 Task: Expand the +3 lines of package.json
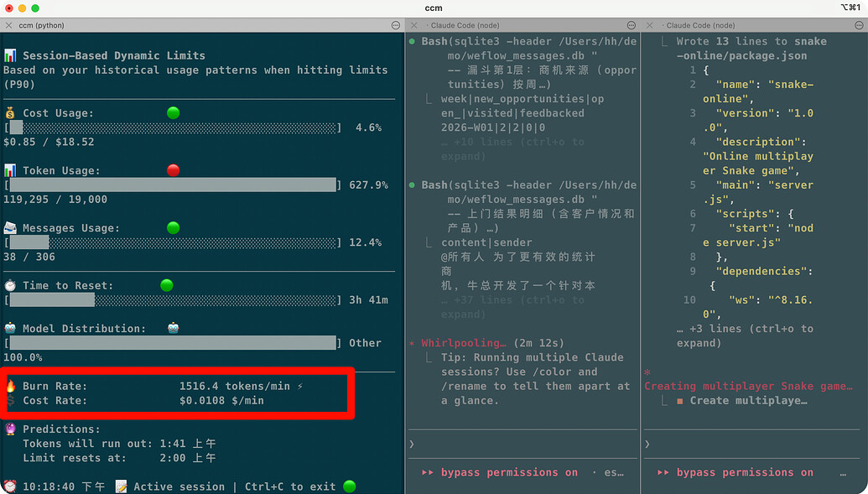click(745, 335)
